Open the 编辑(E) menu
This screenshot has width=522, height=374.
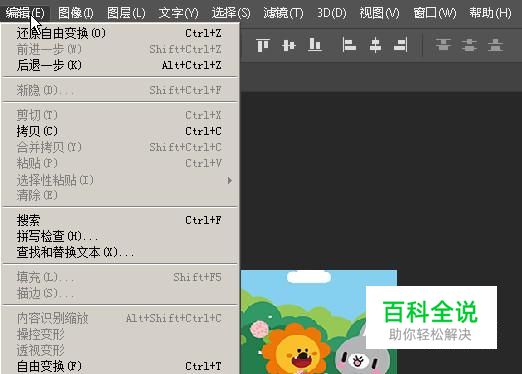tap(25, 13)
